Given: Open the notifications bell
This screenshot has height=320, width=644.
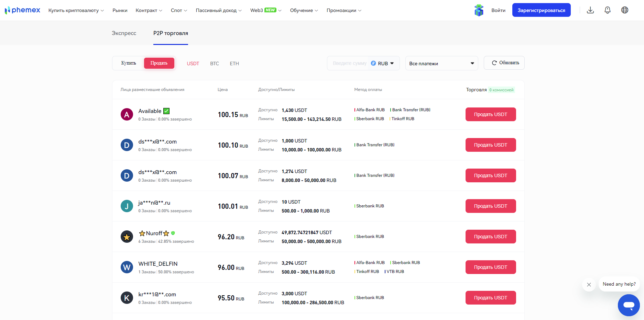Looking at the screenshot, I should (x=608, y=10).
